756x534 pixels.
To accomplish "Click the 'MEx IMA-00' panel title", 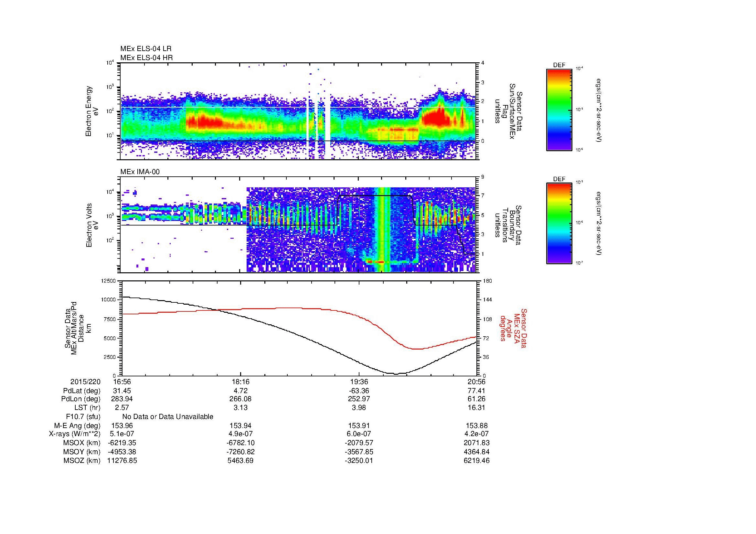I will tap(140, 172).
